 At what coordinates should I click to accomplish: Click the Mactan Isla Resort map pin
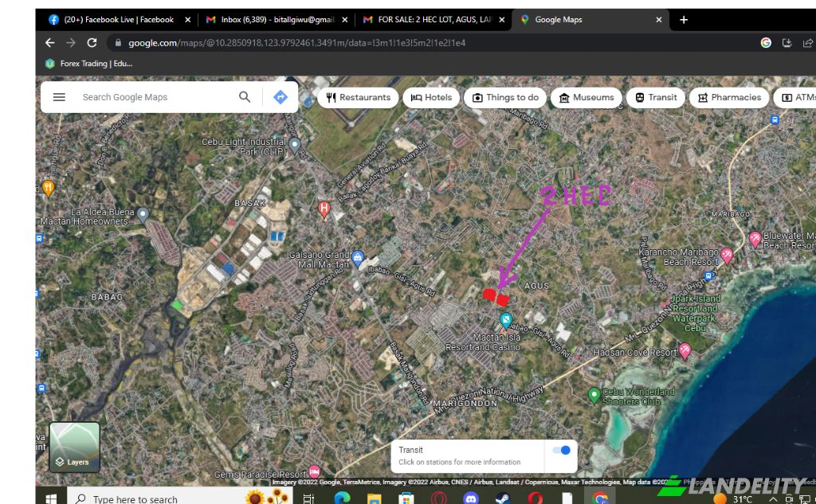[x=506, y=320]
